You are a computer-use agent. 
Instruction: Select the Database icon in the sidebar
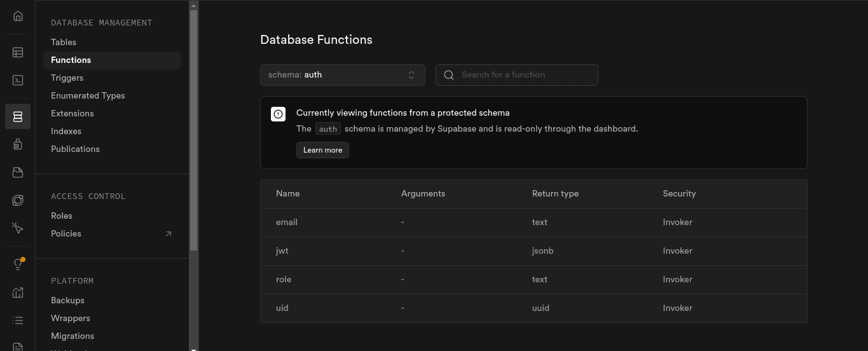click(x=18, y=116)
